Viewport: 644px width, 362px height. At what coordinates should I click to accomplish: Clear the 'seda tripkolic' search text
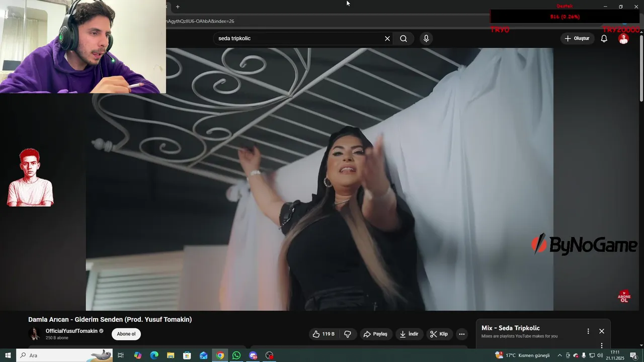pos(387,39)
